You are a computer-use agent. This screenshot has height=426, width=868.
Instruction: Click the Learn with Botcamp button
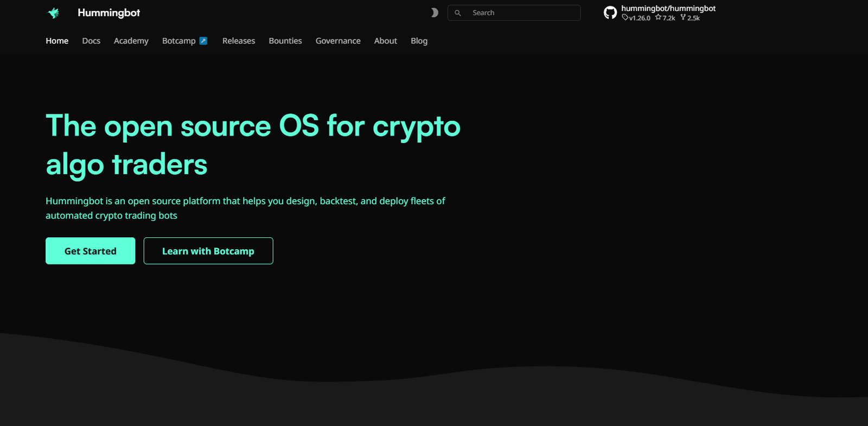[x=208, y=251]
